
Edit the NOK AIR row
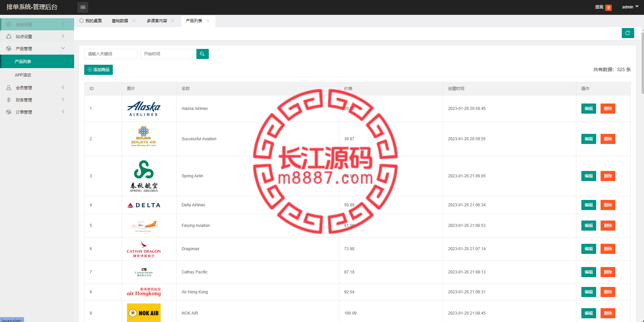[x=589, y=313]
